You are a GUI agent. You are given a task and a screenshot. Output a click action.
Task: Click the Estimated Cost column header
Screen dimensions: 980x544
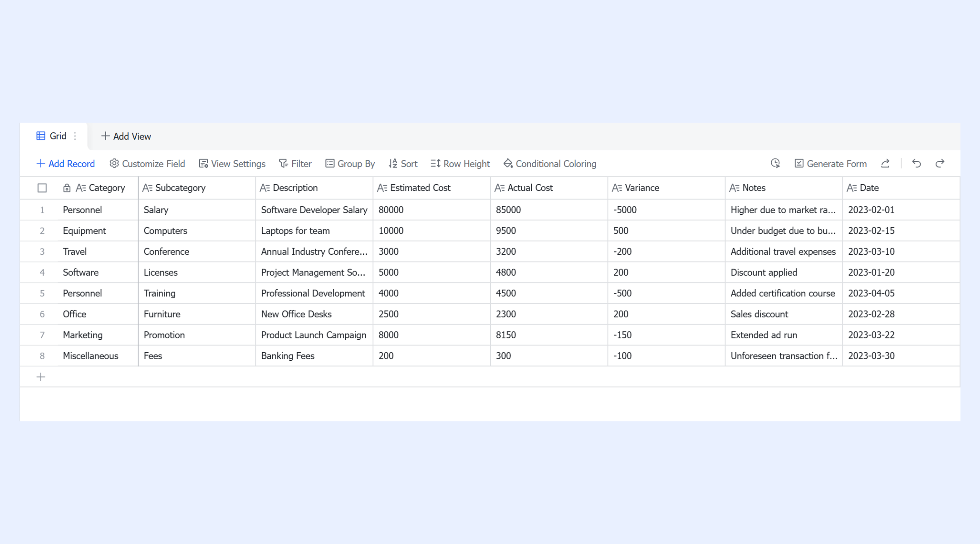(432, 188)
